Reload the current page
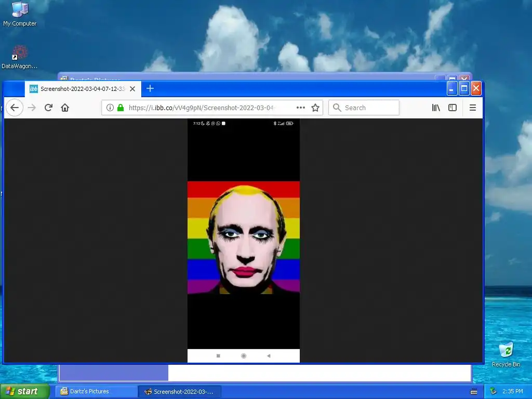 pos(48,108)
